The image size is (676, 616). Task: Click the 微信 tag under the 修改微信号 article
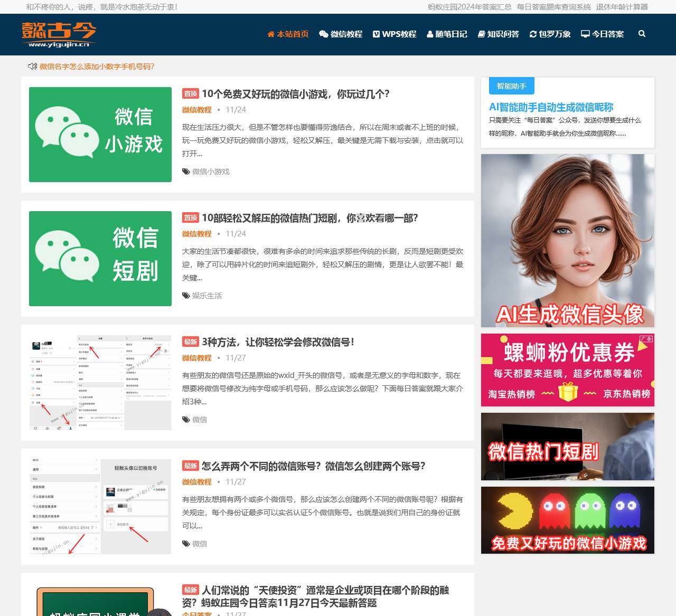coord(200,420)
